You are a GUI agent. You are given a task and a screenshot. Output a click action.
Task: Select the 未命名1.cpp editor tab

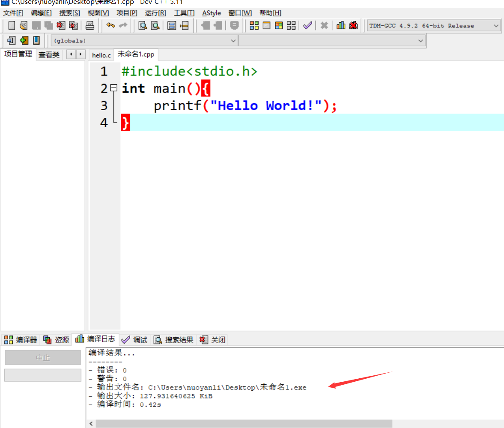click(x=136, y=54)
